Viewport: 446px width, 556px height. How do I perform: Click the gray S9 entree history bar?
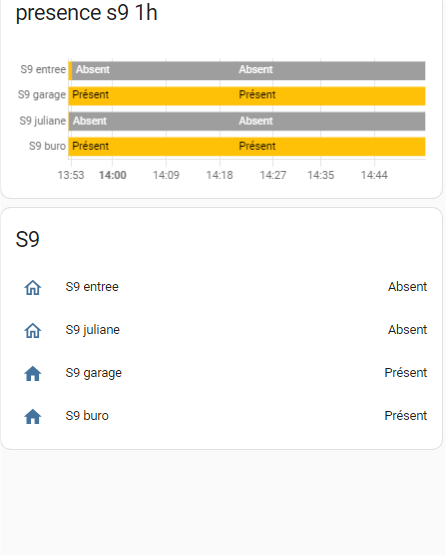(x=249, y=71)
